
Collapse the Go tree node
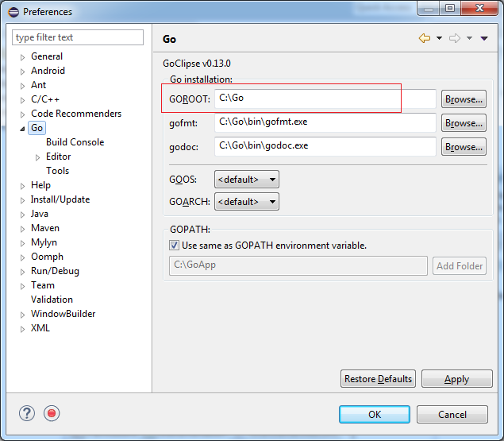pos(22,129)
